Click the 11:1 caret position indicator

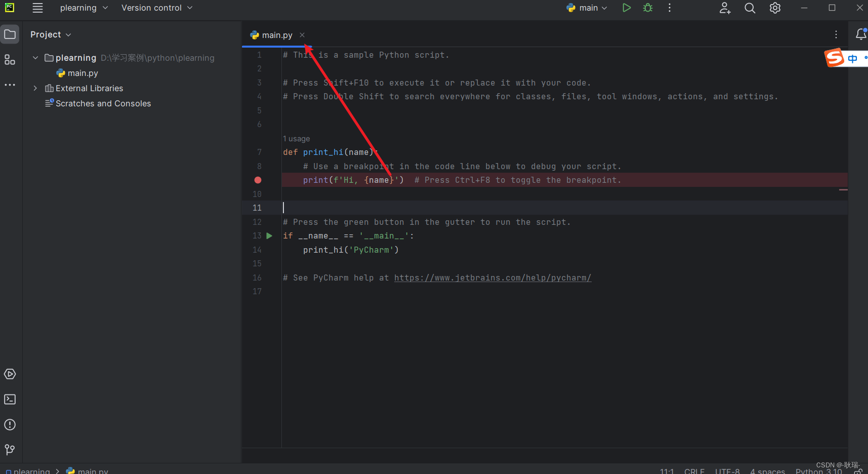[667, 470]
